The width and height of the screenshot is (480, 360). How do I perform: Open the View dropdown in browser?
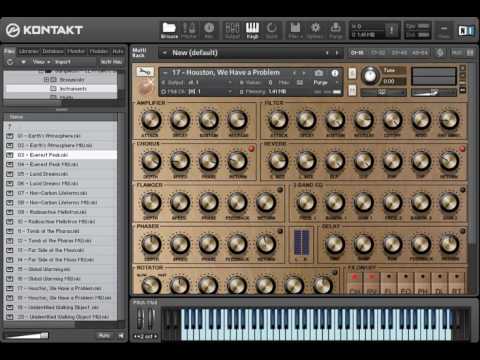pos(41,62)
